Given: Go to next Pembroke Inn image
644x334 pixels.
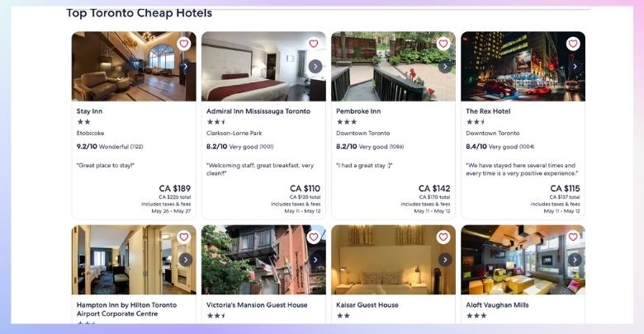Looking at the screenshot, I should pyautogui.click(x=445, y=66).
